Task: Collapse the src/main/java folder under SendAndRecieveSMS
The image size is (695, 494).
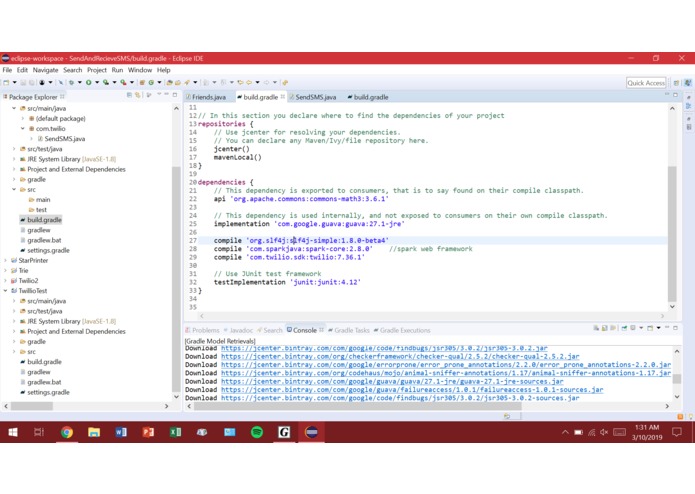Action: [x=14, y=108]
